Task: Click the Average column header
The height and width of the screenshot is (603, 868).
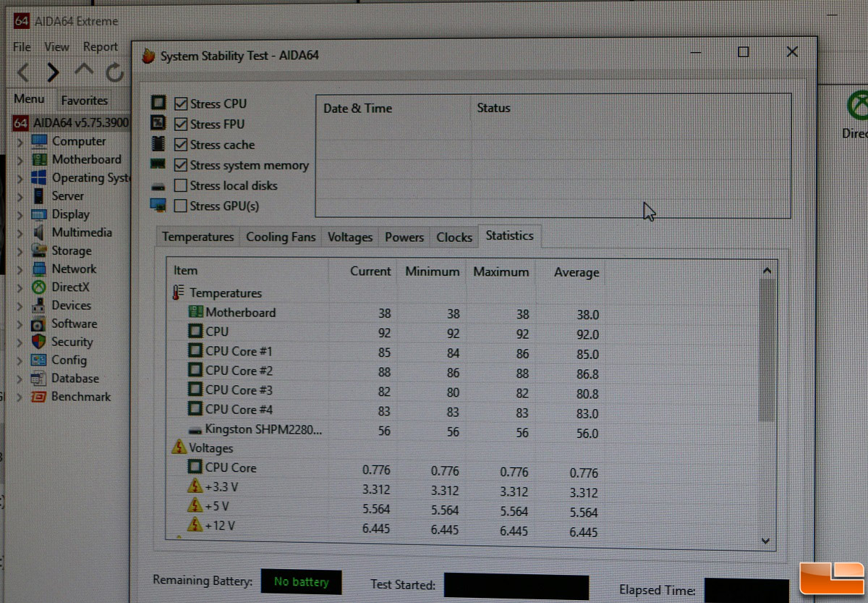Action: pos(570,272)
